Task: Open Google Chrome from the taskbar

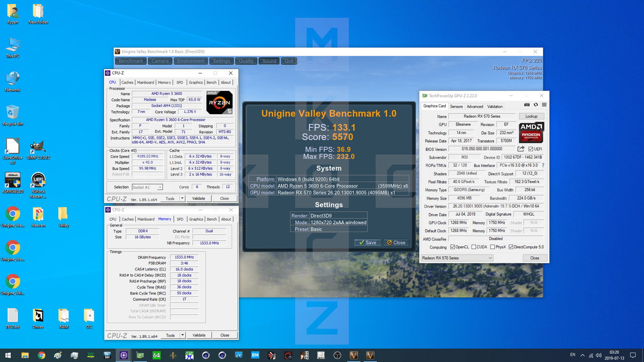Action: pos(41,355)
